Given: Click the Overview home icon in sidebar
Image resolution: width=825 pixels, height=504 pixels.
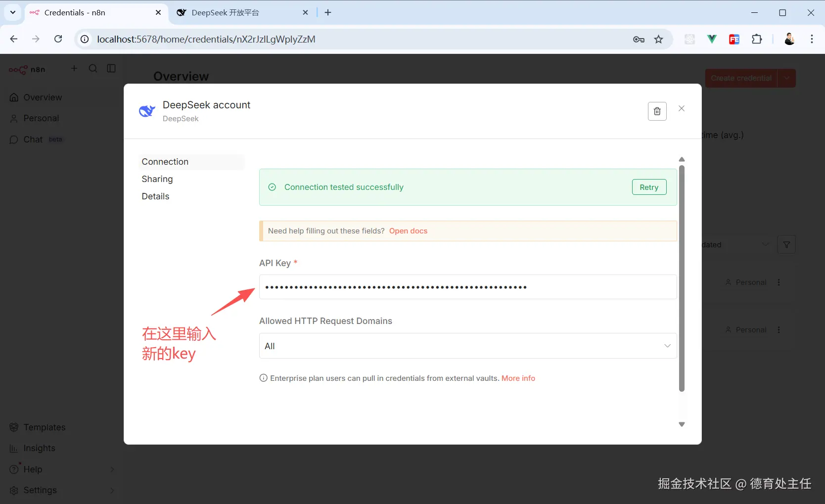Looking at the screenshot, I should click(14, 97).
